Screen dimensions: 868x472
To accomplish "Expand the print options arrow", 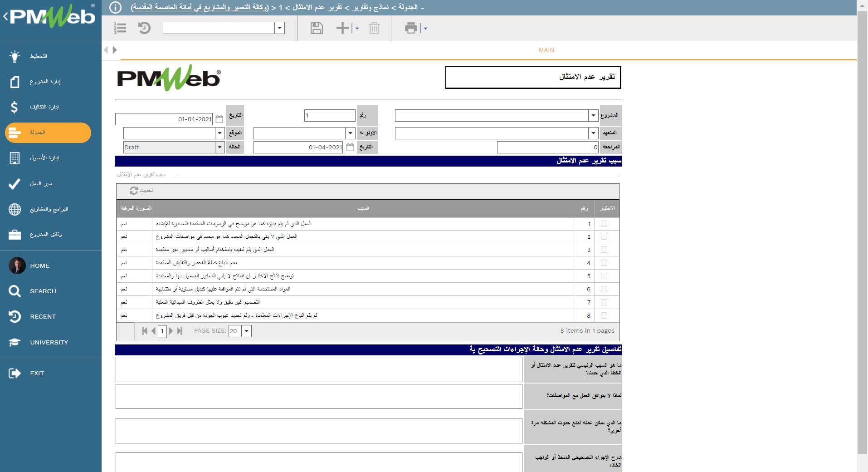I will (425, 29).
